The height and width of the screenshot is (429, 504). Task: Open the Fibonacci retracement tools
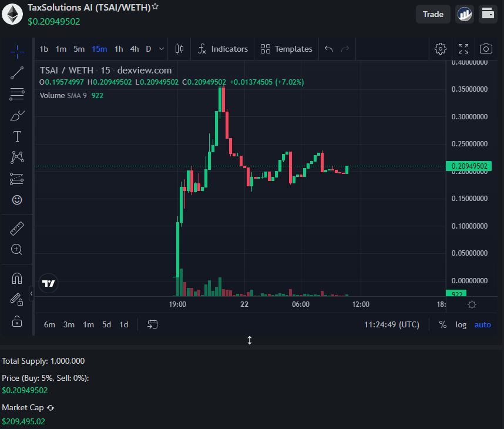(x=17, y=94)
